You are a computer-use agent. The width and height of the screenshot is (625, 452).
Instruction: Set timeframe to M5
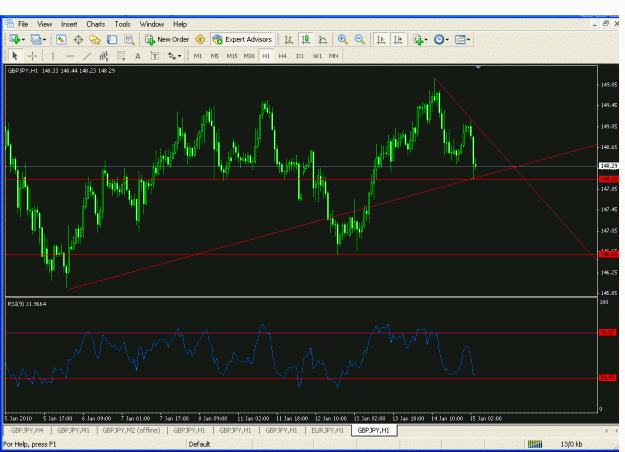[214, 56]
